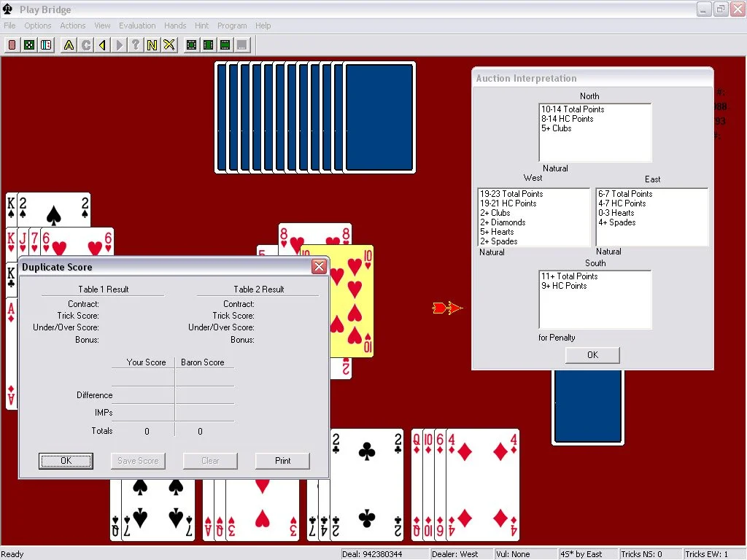Screen dimensions: 747x560
Task: Open the File menu
Action: click(9, 26)
